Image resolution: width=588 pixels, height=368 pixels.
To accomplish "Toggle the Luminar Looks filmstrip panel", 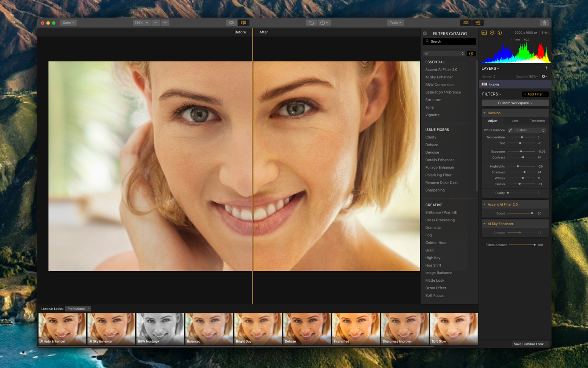I will (x=466, y=23).
